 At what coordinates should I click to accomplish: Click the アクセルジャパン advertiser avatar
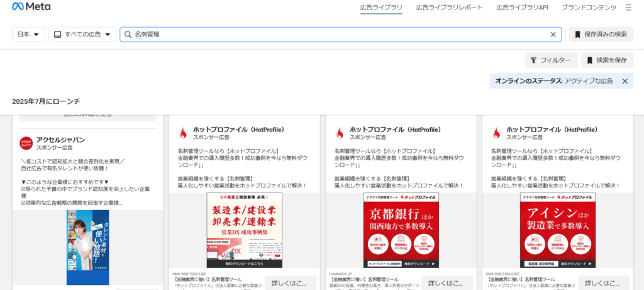pyautogui.click(x=26, y=143)
